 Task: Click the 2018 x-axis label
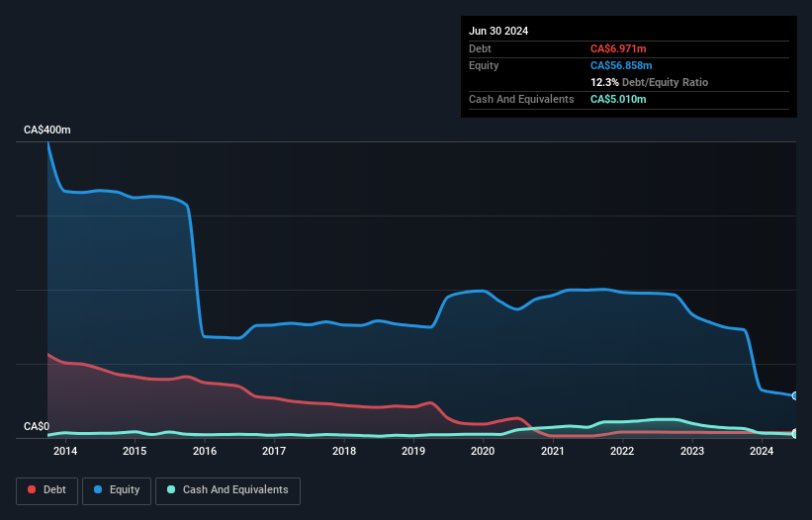344,451
